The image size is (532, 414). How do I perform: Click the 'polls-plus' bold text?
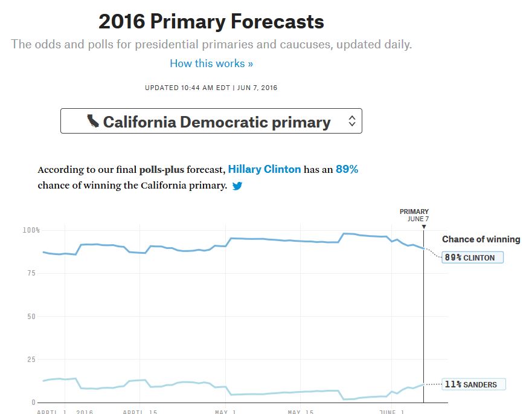(161, 169)
